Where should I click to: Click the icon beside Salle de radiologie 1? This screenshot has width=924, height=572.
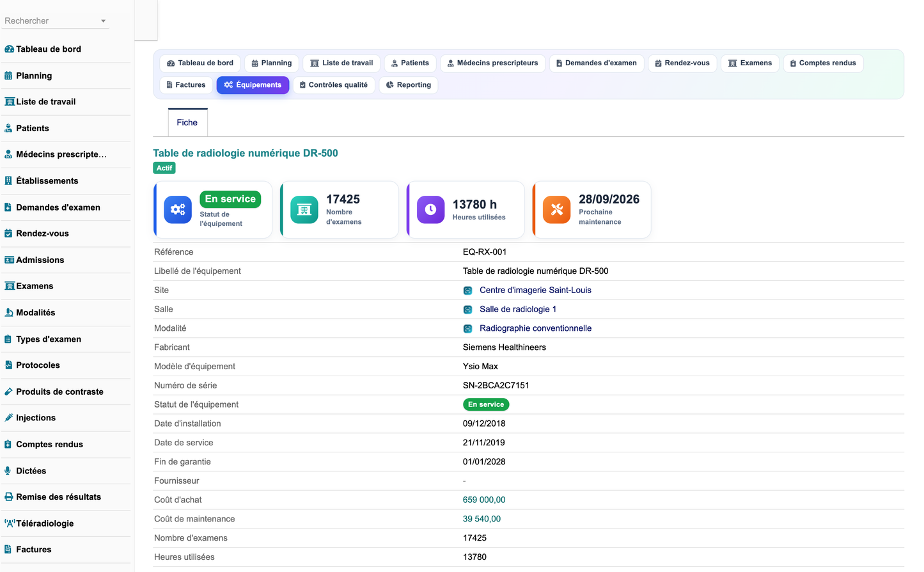coord(468,310)
